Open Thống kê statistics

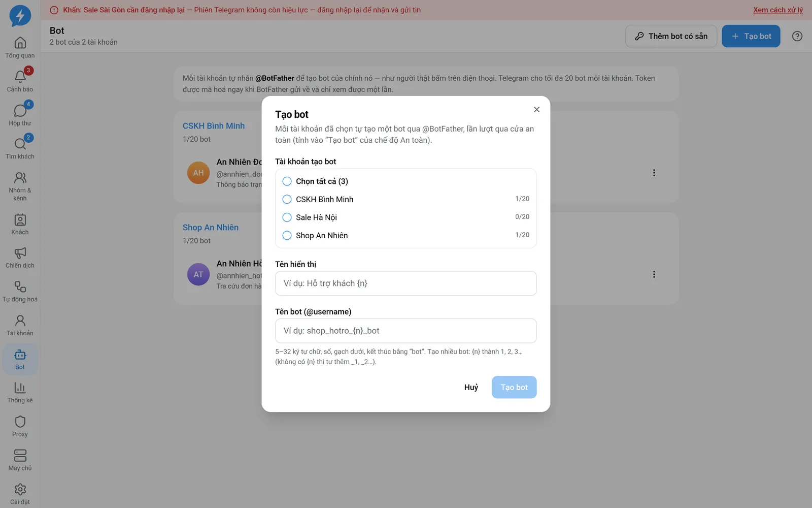click(x=20, y=393)
